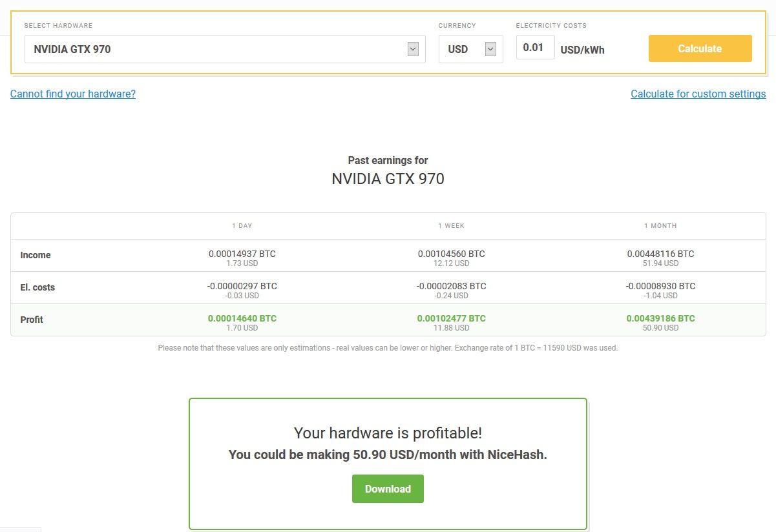Click the 11.88 USD weekly profit amount
This screenshot has height=532, width=776.
click(x=451, y=328)
